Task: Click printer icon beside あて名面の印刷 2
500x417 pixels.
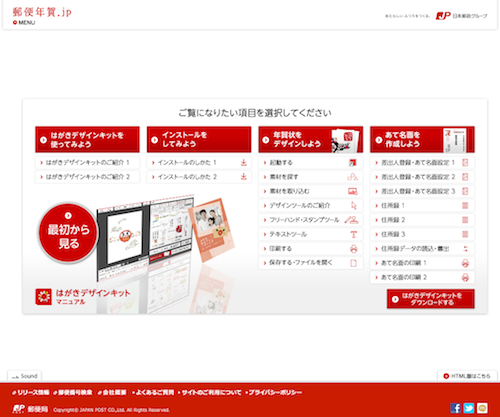Action: (465, 277)
